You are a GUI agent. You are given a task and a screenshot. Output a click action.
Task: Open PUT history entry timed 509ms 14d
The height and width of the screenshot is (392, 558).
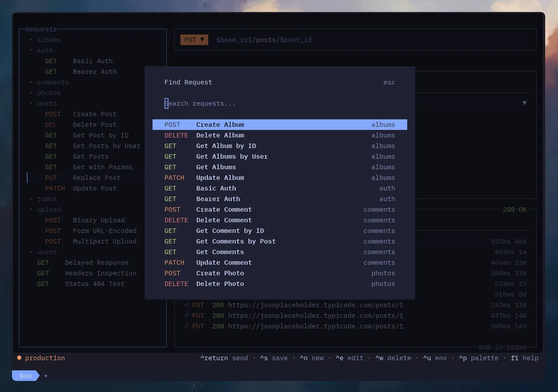coord(355,326)
